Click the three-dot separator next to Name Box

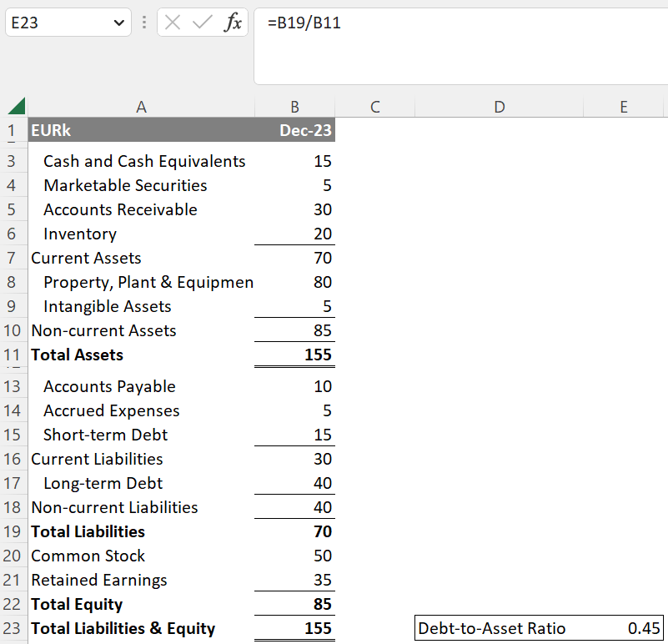tap(143, 23)
